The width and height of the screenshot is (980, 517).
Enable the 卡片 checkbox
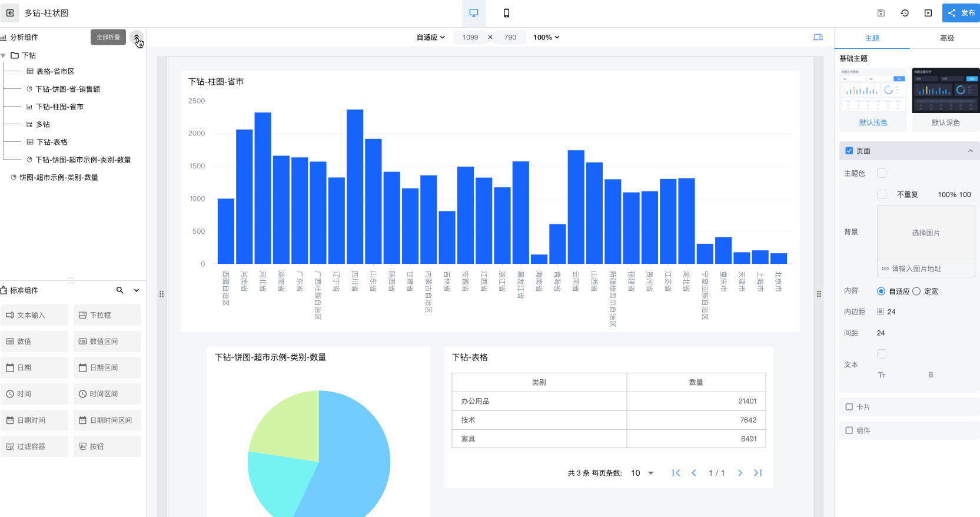click(x=849, y=407)
